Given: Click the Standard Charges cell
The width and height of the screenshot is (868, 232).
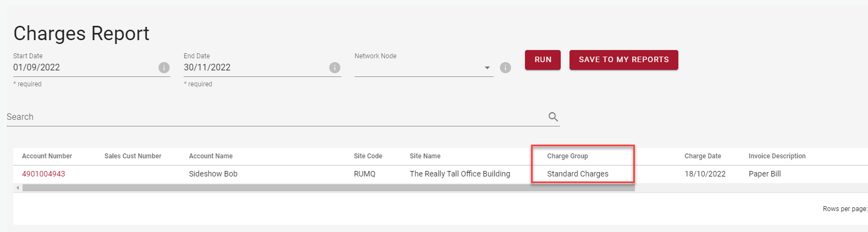Looking at the screenshot, I should 577,174.
